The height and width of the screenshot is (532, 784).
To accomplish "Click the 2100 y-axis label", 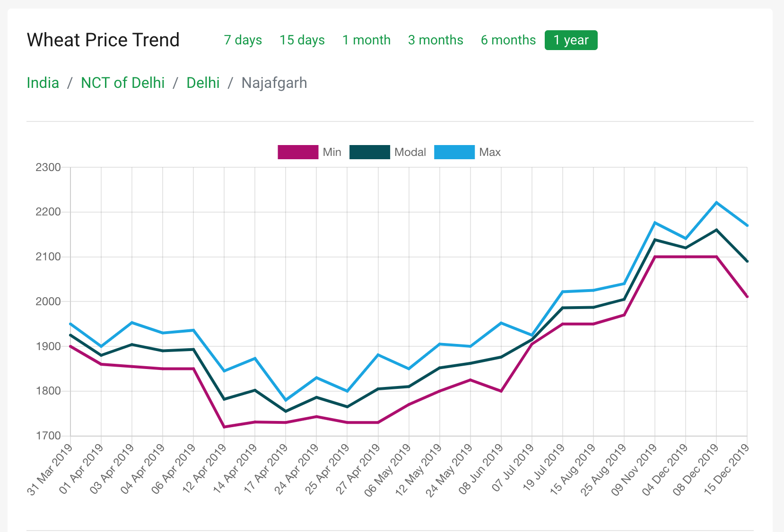I will 48,257.
